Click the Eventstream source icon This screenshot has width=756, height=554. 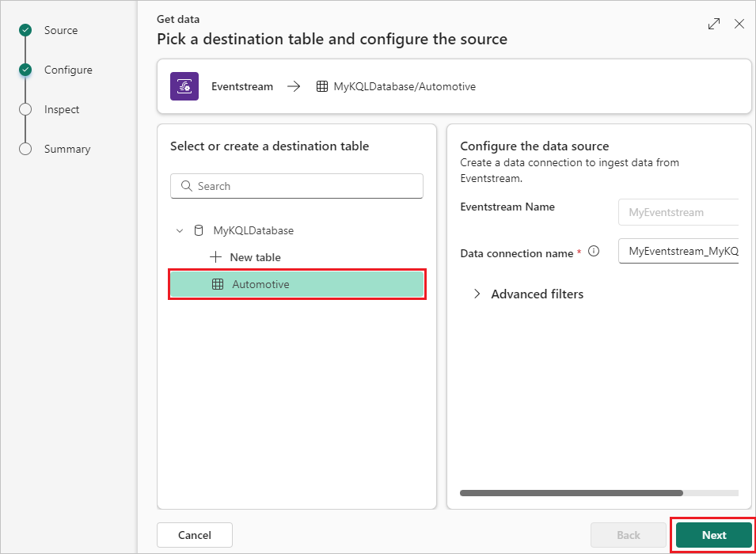pos(184,85)
